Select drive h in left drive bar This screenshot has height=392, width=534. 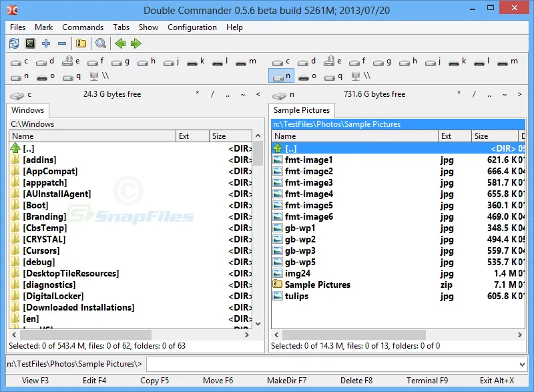146,61
